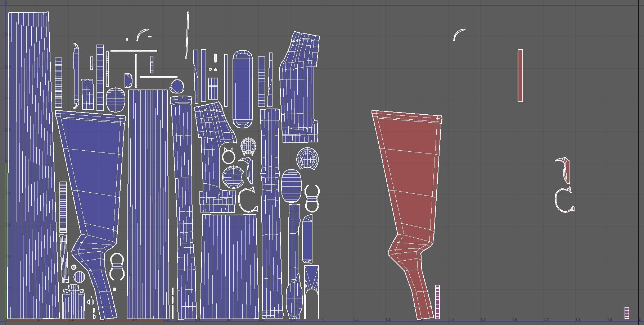Pick the small purple shell beside the red stock base
Image resolution: width=644 pixels, height=325 pixels.
(x=438, y=302)
